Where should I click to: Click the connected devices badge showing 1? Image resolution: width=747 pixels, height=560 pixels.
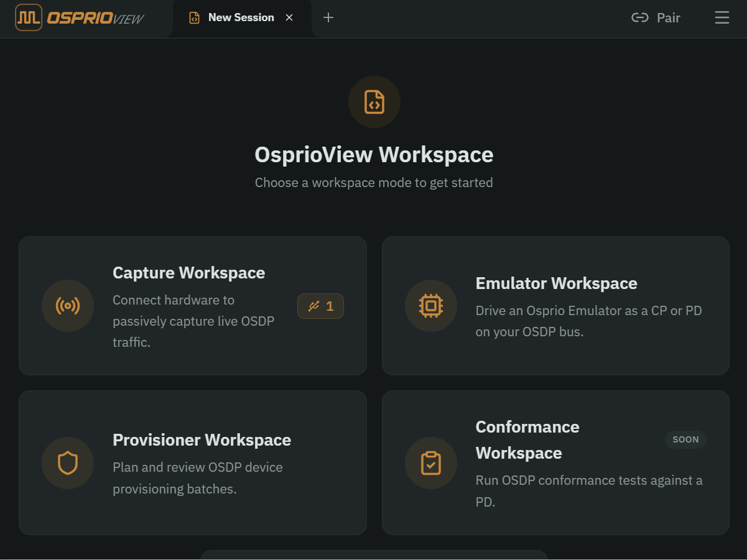coord(320,306)
